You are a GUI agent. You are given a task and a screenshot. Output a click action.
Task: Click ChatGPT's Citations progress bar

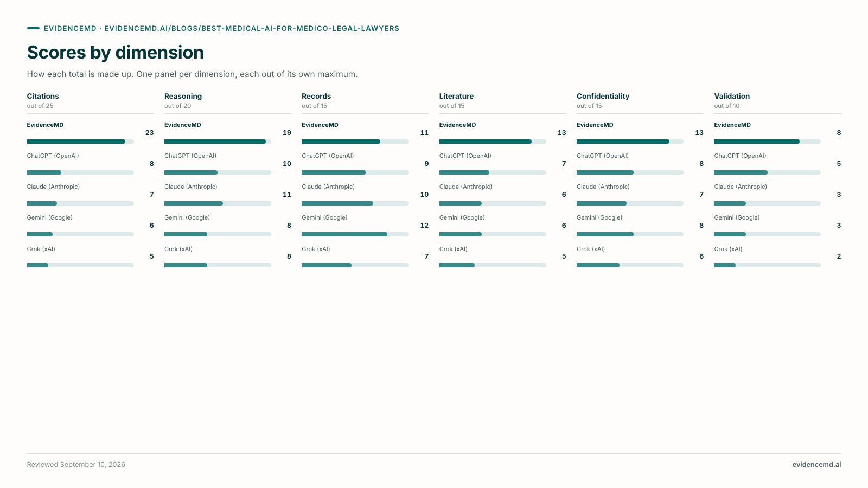80,172
